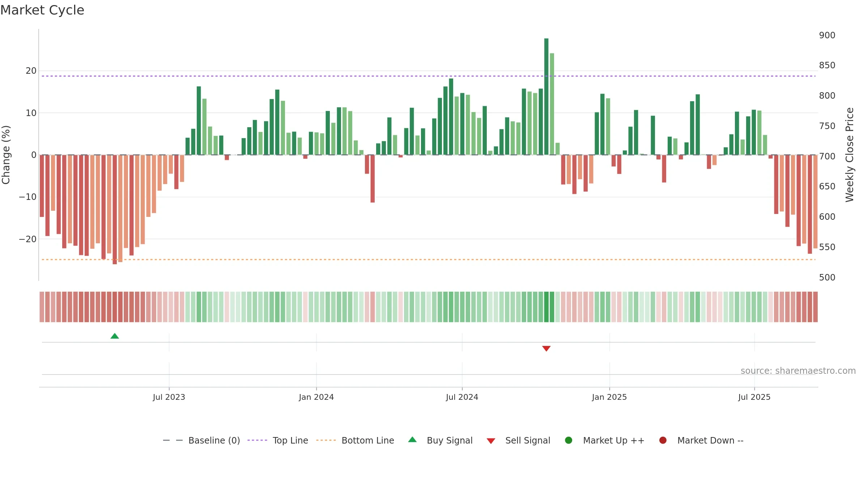This screenshot has height=488, width=868.
Task: Toggle the Market Down -- legend entry
Action: 701,440
